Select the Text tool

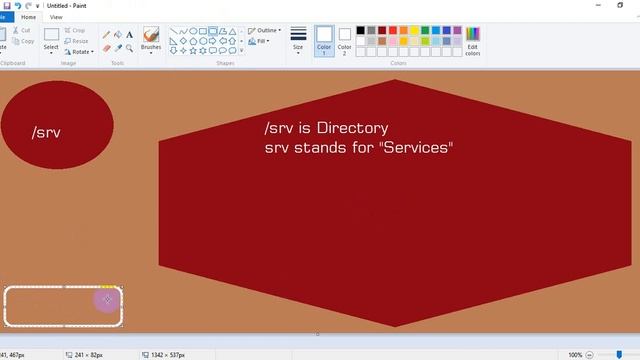coord(129,35)
